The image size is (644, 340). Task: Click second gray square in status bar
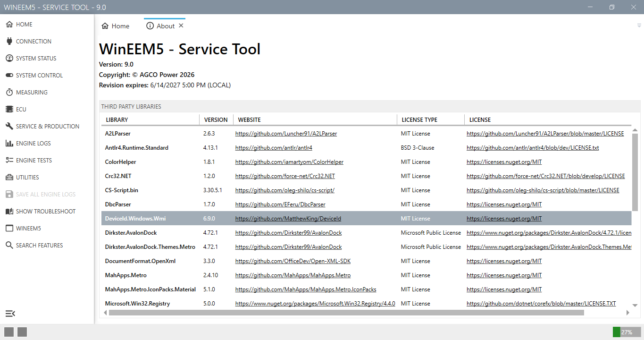click(22, 332)
